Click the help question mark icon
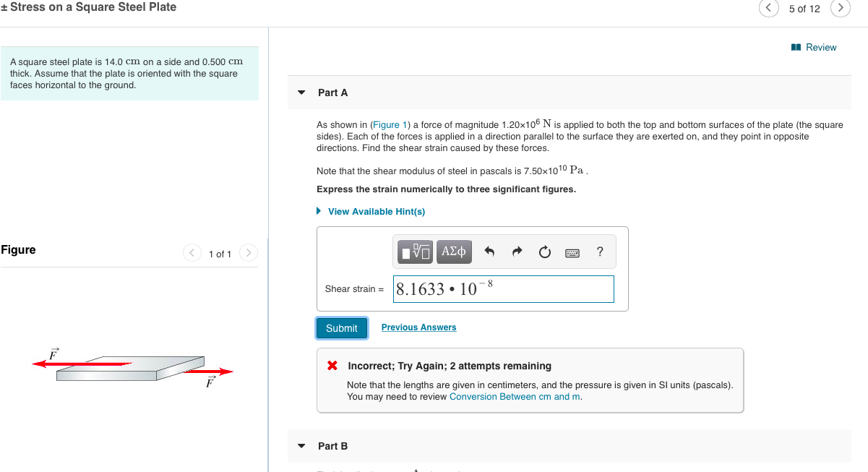868x472 pixels. pyautogui.click(x=600, y=252)
